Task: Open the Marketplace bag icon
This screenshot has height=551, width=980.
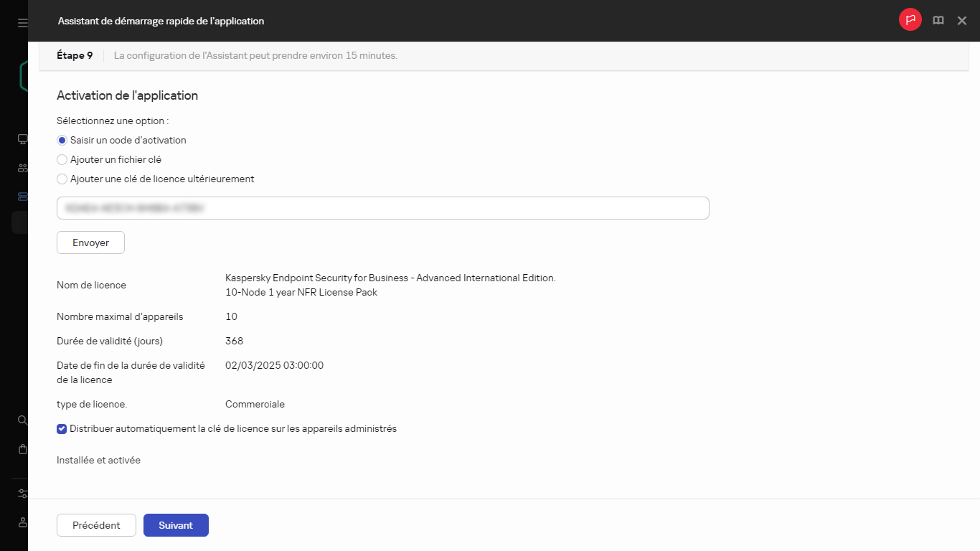Action: [x=22, y=449]
